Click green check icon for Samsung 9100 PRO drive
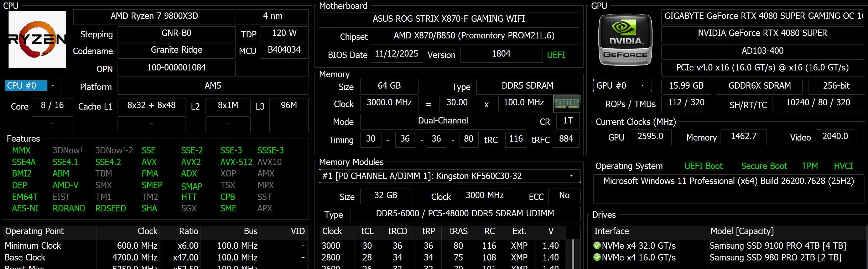Image resolution: width=868 pixels, height=269 pixels. 597,246
